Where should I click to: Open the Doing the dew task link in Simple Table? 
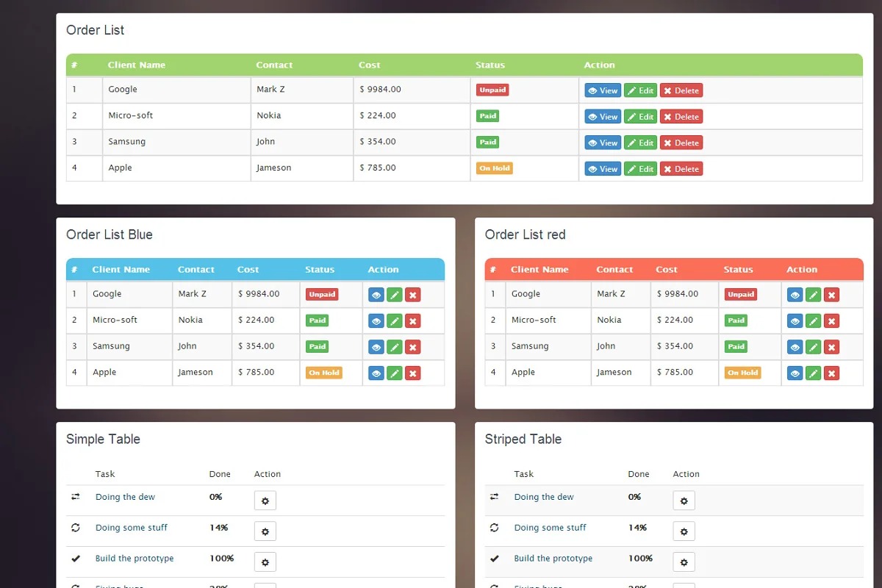point(125,497)
